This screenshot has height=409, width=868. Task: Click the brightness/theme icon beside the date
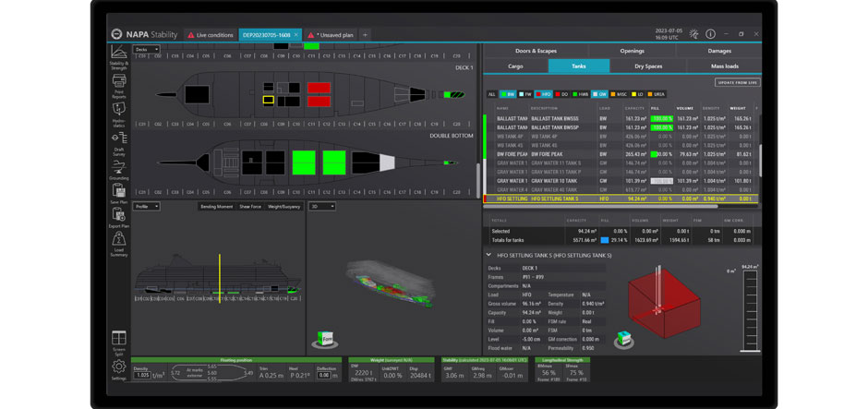point(693,34)
